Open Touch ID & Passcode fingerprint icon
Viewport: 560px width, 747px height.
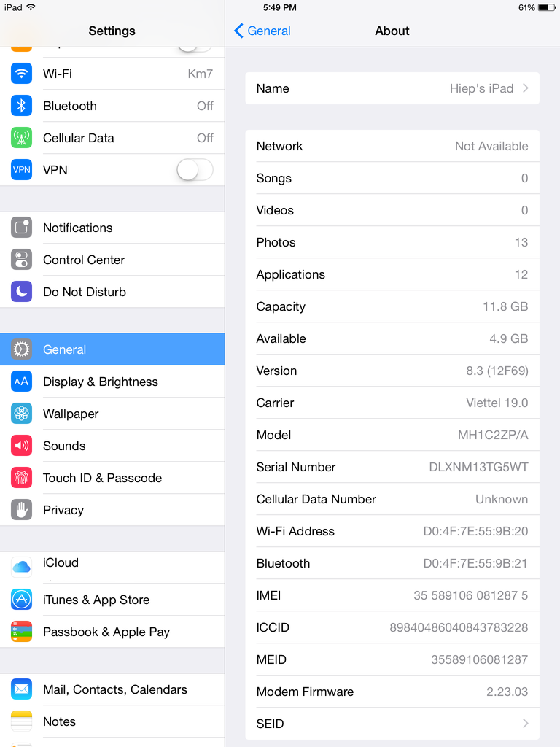click(x=21, y=478)
